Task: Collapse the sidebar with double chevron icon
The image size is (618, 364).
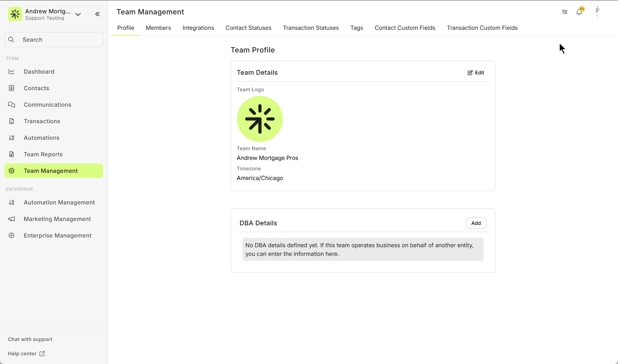Action: click(x=97, y=14)
